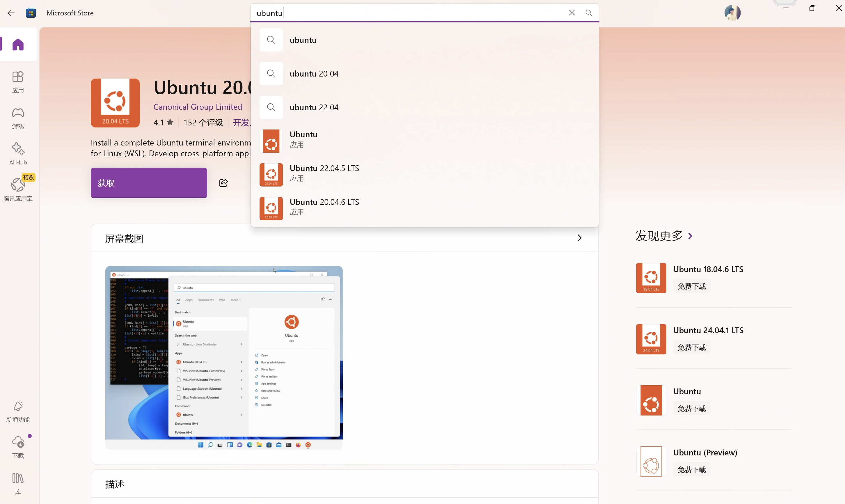Screen dimensions: 845x504
Task: Click 免费下载 for Ubuntu (Preview)
Action: coord(692,470)
